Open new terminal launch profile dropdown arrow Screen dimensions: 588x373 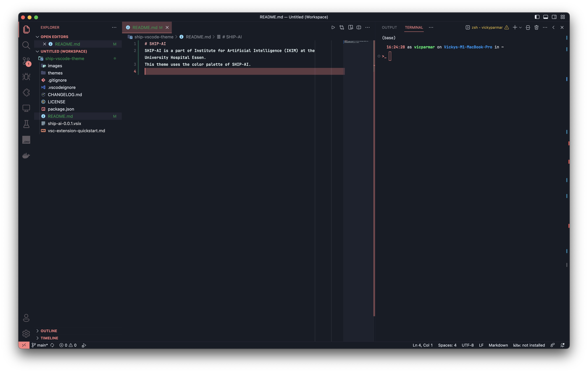[520, 27]
